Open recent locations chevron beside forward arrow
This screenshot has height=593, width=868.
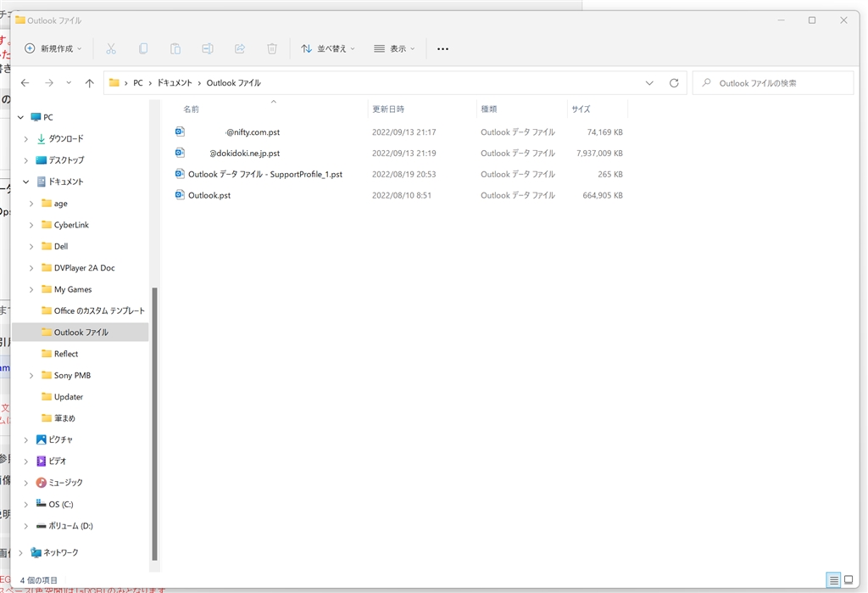pyautogui.click(x=69, y=83)
